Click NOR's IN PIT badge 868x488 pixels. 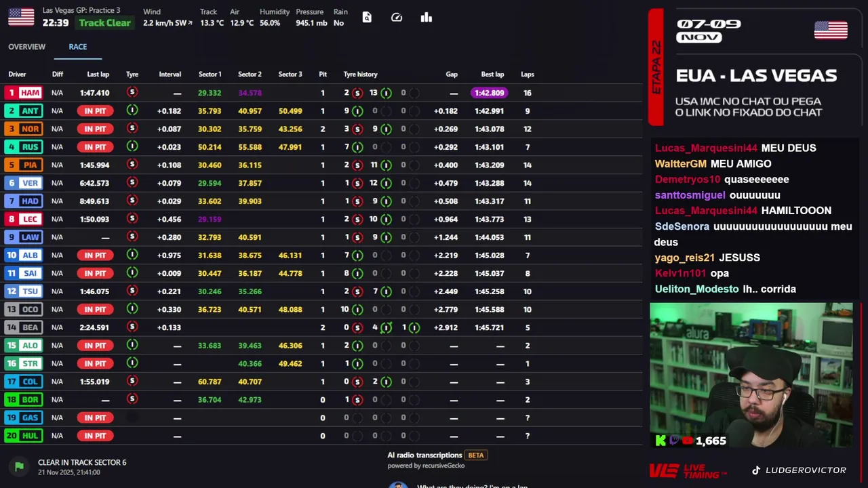(95, 129)
